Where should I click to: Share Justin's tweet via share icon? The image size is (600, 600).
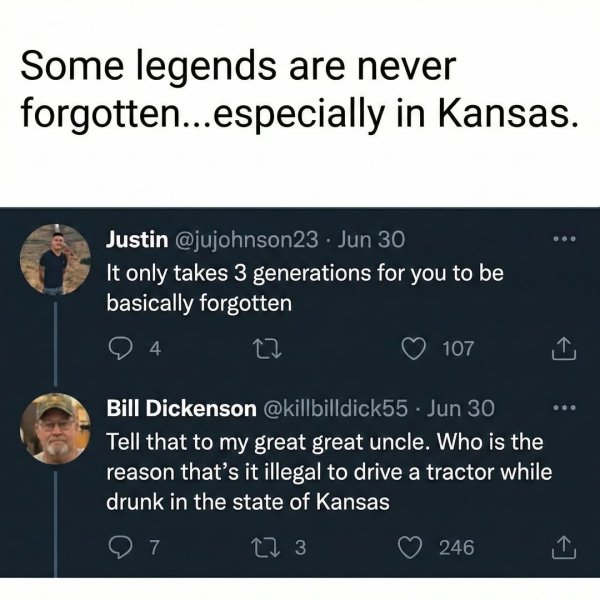pos(564,348)
